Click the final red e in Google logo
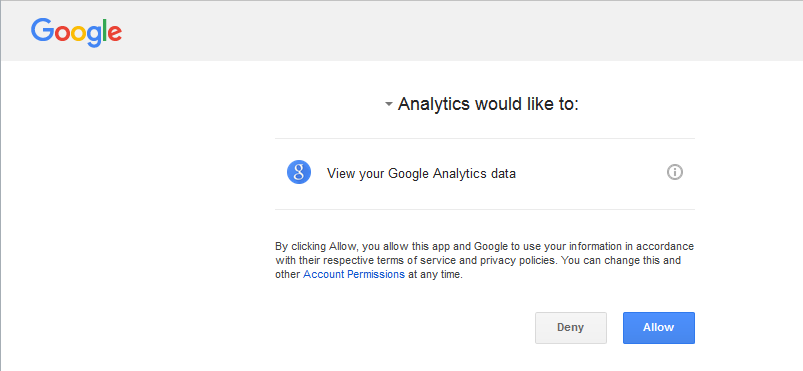 coord(115,33)
